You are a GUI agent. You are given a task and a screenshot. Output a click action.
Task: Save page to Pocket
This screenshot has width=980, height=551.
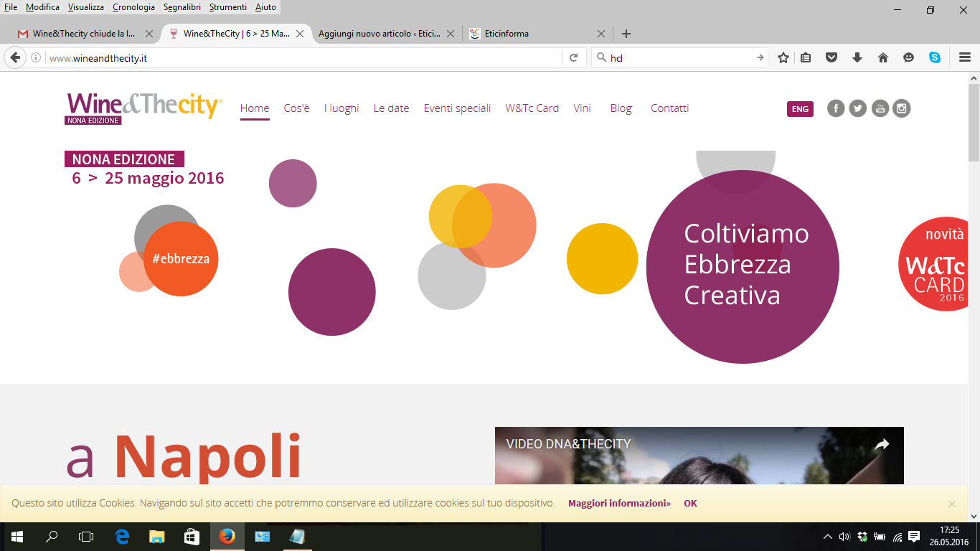[831, 58]
